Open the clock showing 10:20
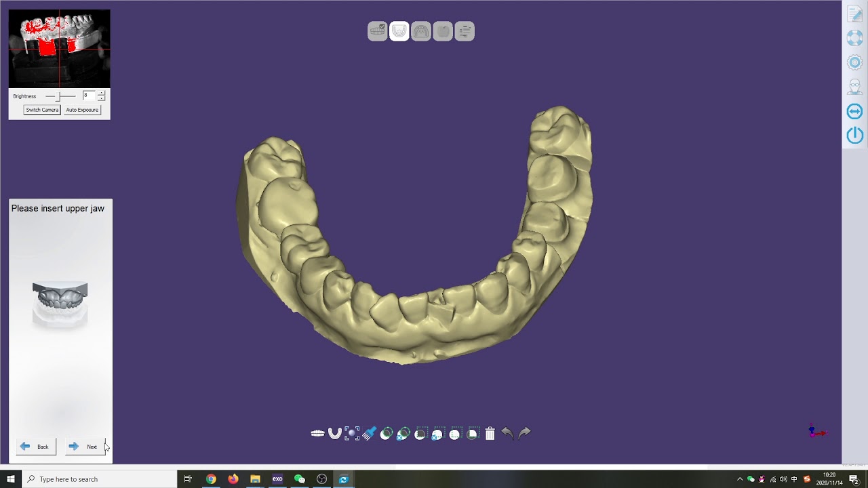This screenshot has width=868, height=488. [x=829, y=479]
